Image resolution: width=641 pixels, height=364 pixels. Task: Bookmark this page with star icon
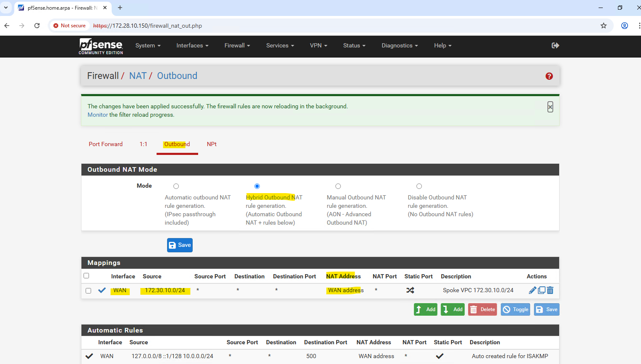click(x=604, y=26)
